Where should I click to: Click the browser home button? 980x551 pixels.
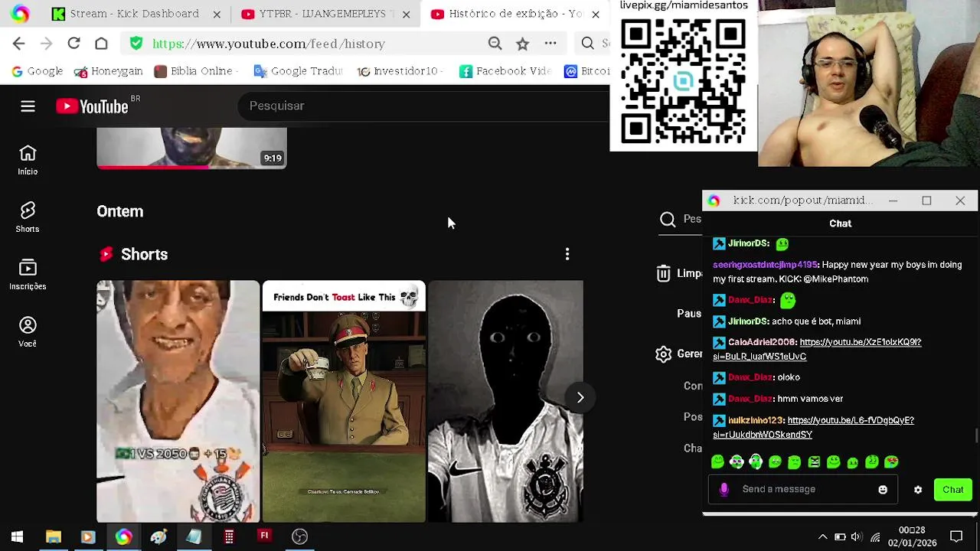[101, 44]
